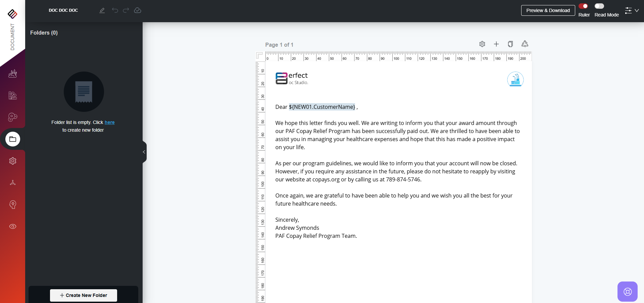Image resolution: width=644 pixels, height=303 pixels.
Task: Click the undo arrow in the top bar
Action: pos(115,10)
